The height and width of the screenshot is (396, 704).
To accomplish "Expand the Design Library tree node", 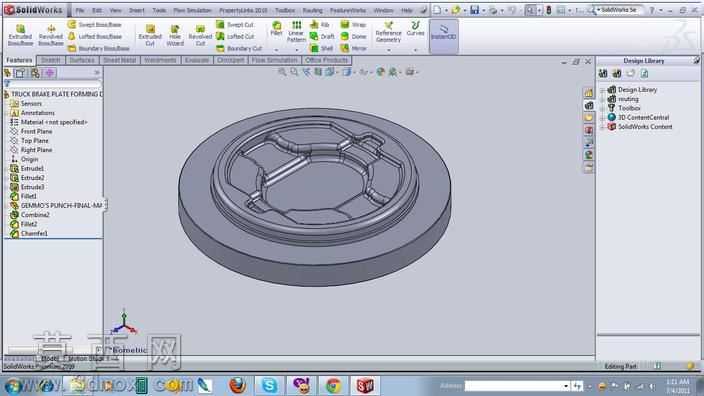I will click(603, 90).
